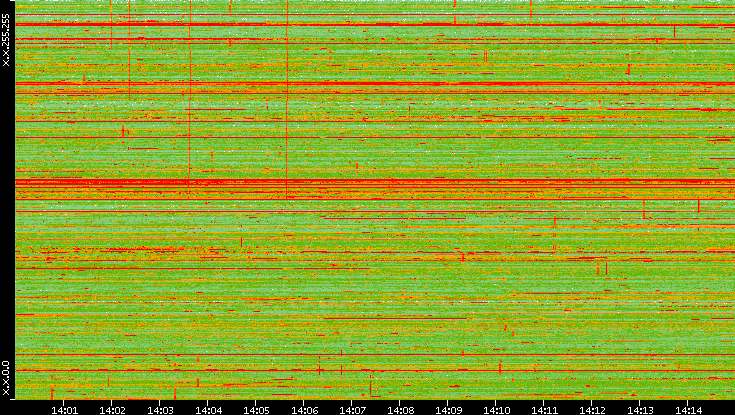Viewport: 735px width, 415px height.
Task: Click the x.x.255.255 address axis label
Action: (x=6, y=40)
